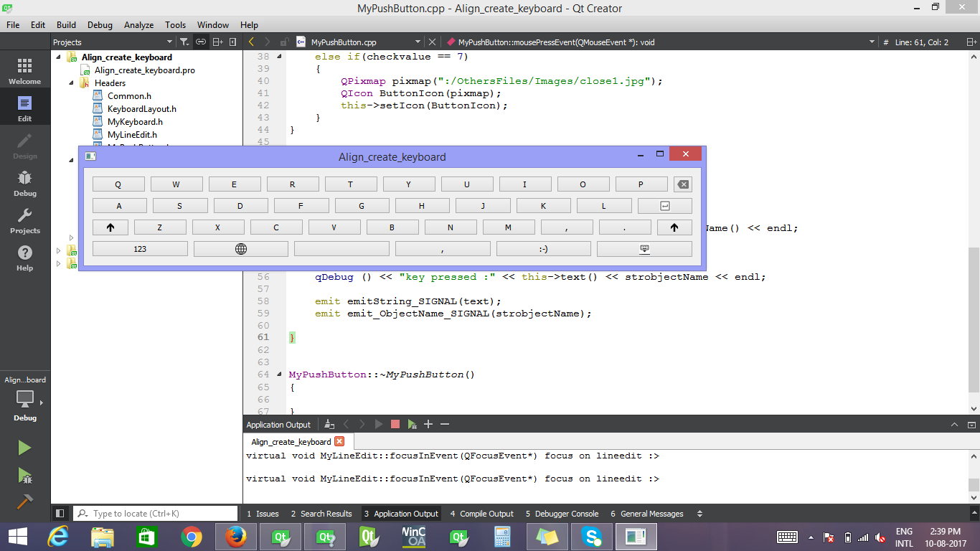Click the locator search field

[x=156, y=514]
